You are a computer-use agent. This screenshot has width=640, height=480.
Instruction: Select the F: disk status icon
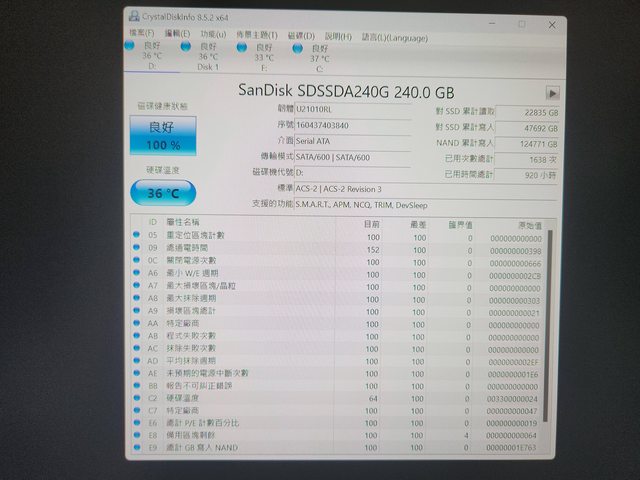click(x=242, y=48)
